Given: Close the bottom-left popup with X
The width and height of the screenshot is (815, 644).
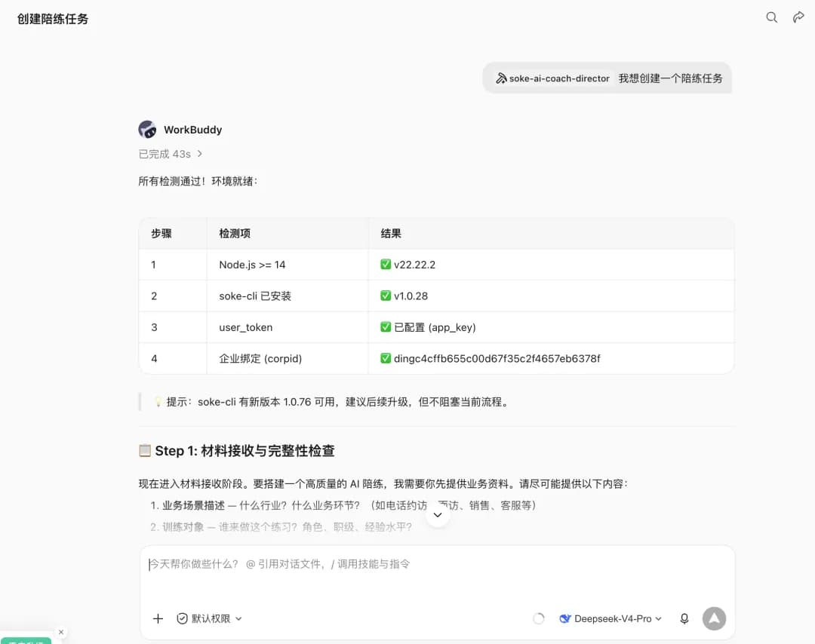Looking at the screenshot, I should [61, 632].
